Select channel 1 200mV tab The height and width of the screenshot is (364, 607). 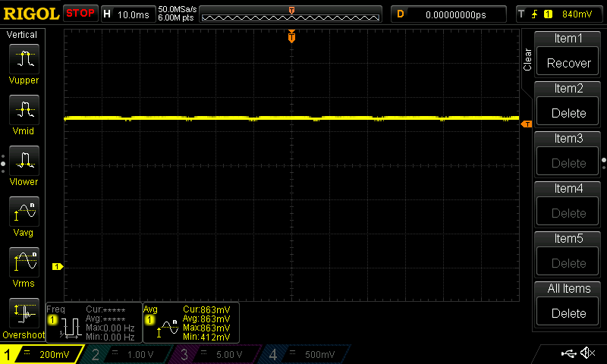coord(42,354)
